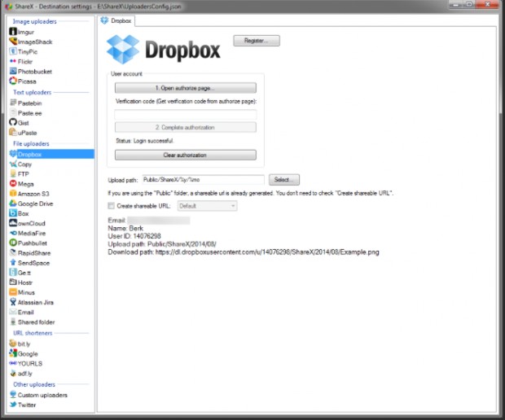Select the ownCloud icon
This screenshot has width=505, height=420.
(13, 223)
